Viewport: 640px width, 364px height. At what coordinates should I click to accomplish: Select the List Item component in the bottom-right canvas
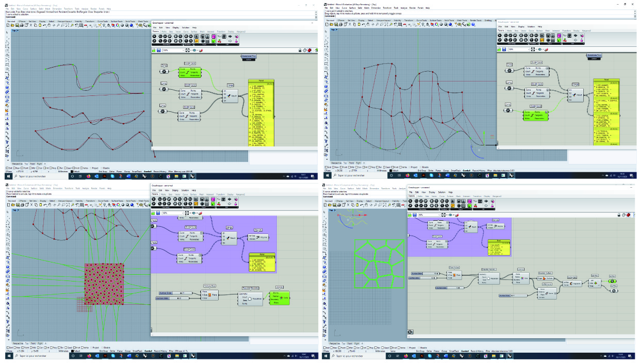(x=594, y=283)
